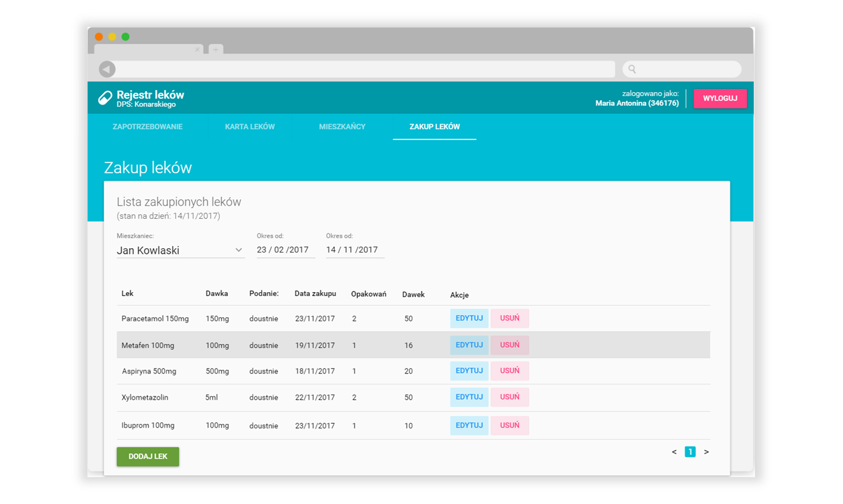Click the Rejestr leków title
The image size is (843, 504).
[x=150, y=95]
